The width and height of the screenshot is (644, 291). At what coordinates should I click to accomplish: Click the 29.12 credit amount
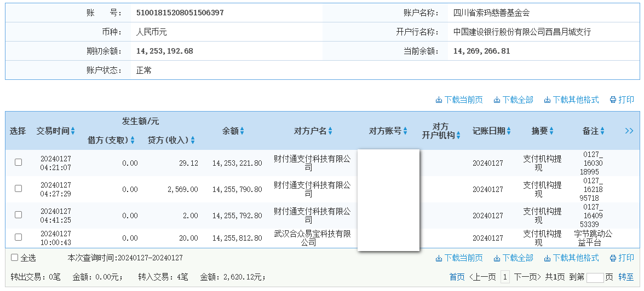tap(188, 163)
